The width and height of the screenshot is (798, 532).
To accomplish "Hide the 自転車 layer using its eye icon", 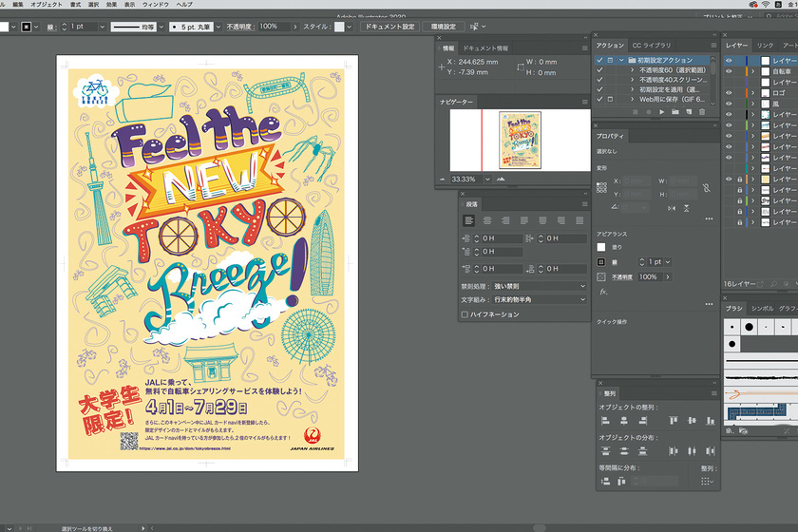I will click(x=729, y=71).
